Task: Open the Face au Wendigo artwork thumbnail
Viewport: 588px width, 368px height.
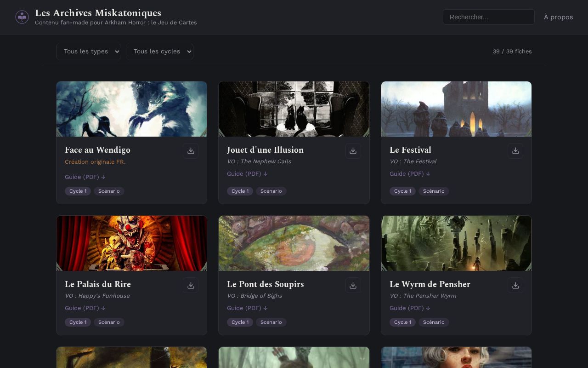Action: tap(131, 109)
